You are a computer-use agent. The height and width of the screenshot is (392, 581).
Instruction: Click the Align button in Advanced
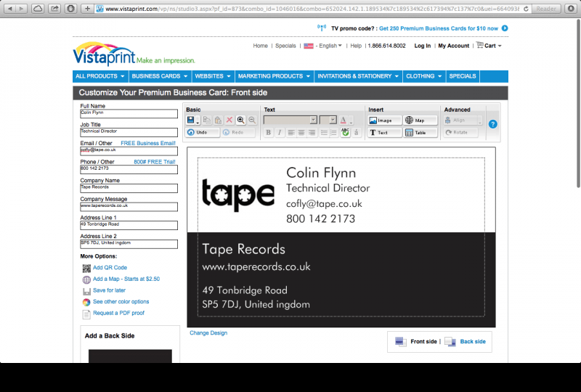pyautogui.click(x=460, y=121)
